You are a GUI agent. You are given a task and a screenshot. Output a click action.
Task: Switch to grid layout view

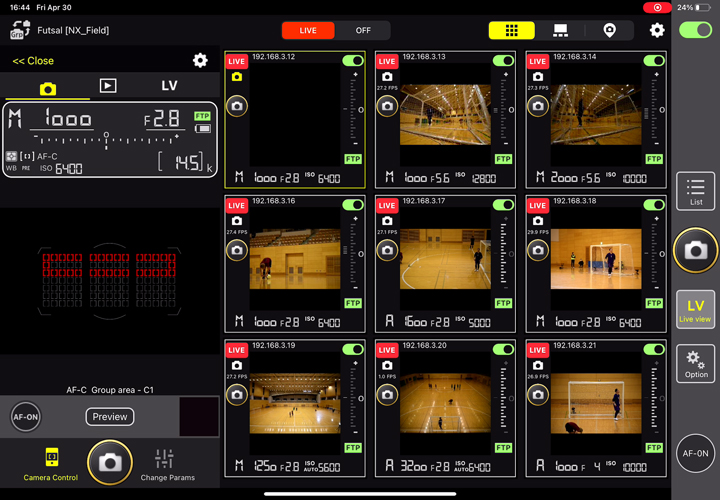512,30
